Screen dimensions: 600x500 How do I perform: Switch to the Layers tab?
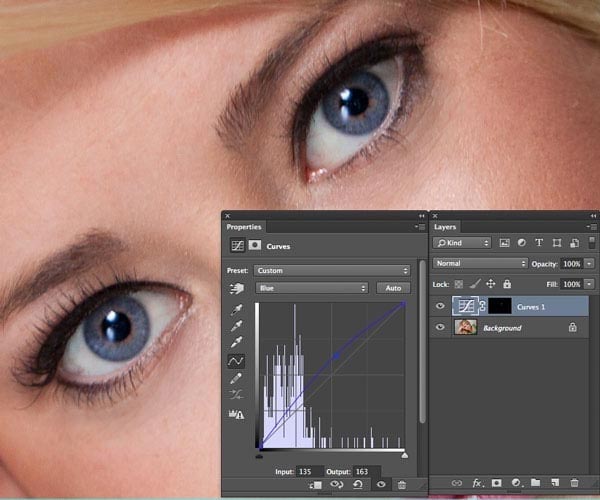pos(445,227)
